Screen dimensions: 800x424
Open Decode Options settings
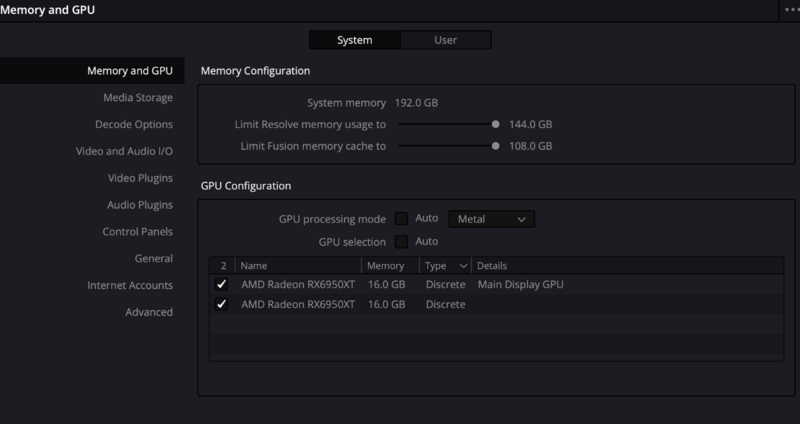pos(134,125)
